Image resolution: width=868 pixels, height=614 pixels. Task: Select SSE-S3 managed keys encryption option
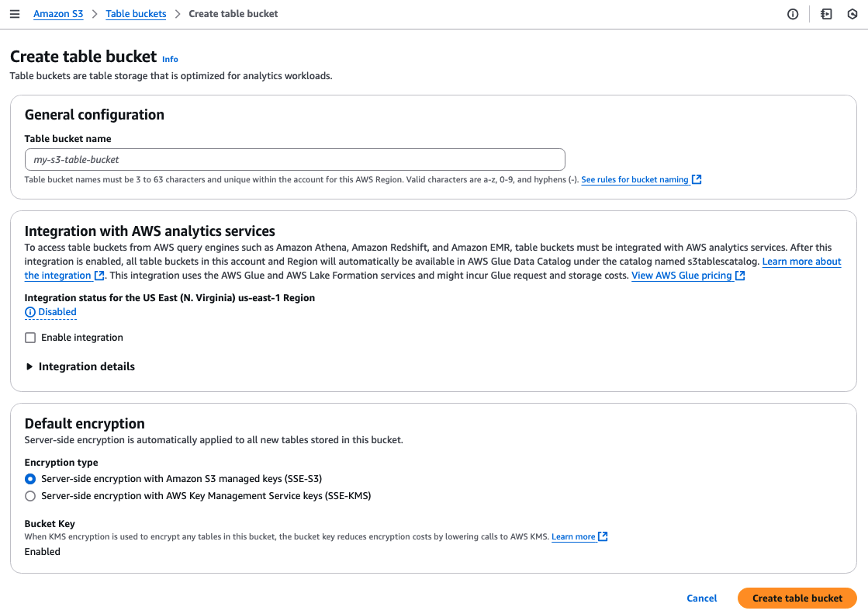point(30,479)
